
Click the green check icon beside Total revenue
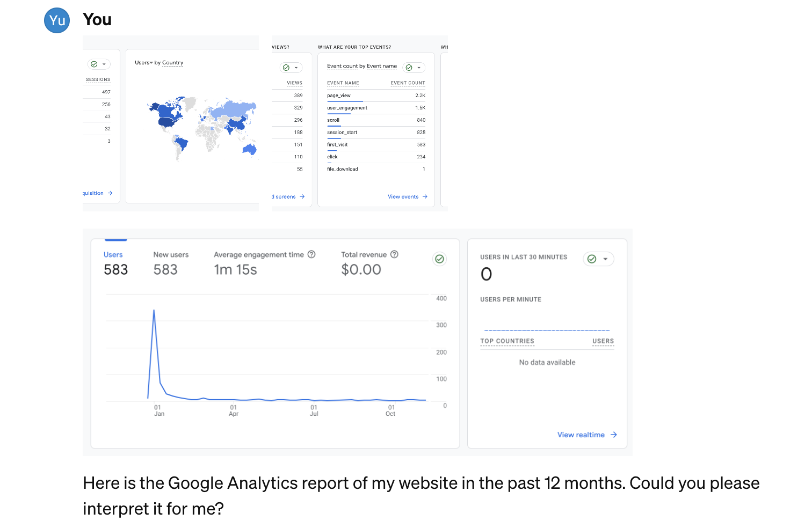[439, 259]
